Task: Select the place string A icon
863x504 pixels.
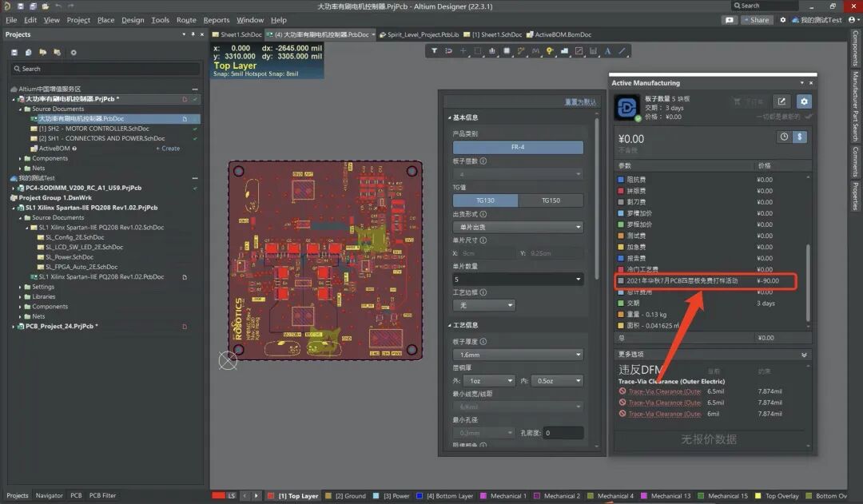Action: 607,50
